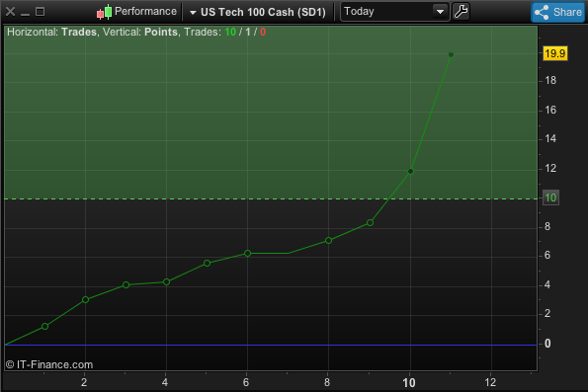The height and width of the screenshot is (392, 588).
Task: Click the green winning trades count 10
Action: pos(230,32)
